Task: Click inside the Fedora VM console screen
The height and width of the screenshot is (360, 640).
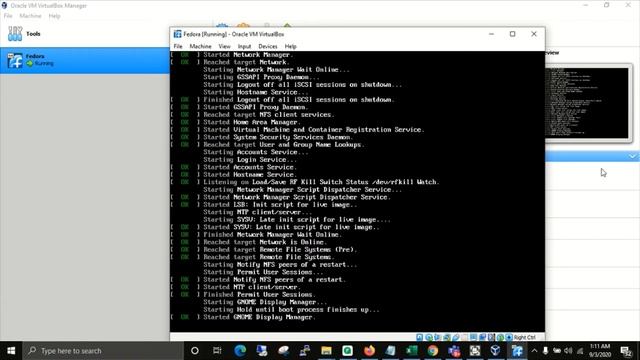Action: pyautogui.click(x=357, y=191)
